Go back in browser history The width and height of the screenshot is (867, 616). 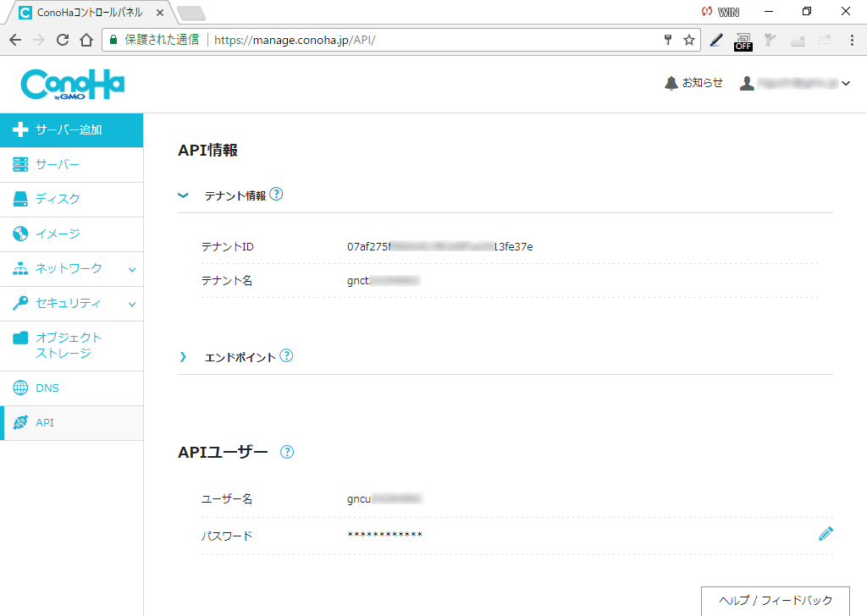click(15, 40)
